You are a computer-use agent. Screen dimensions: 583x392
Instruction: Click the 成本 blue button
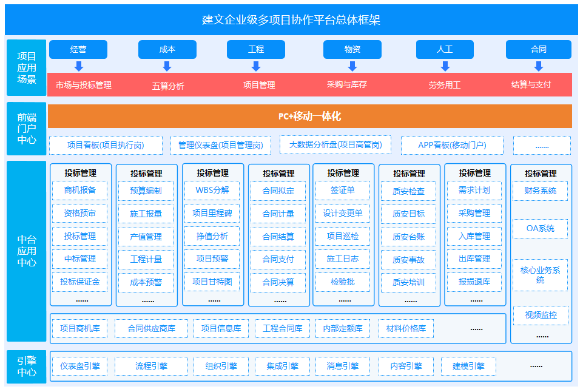(x=167, y=50)
